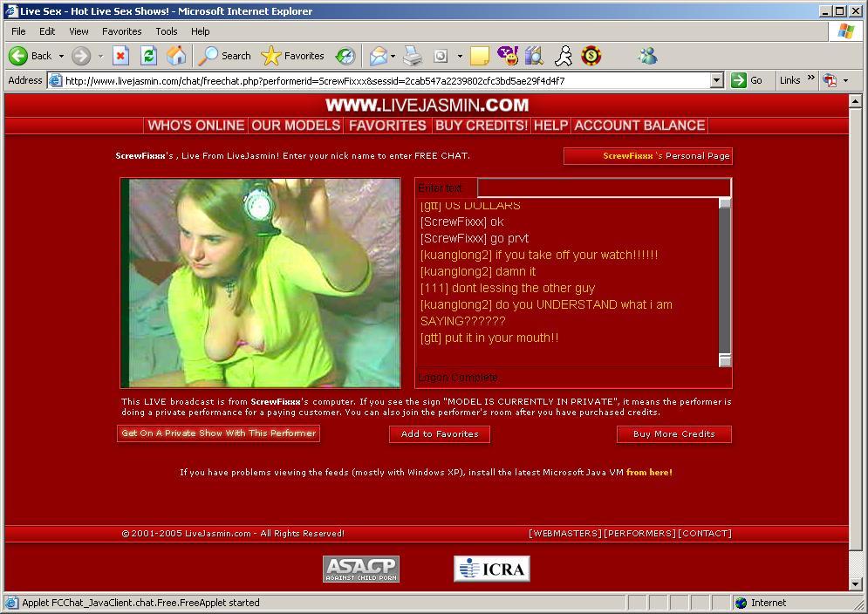Open the AIM running man icon
Image resolution: width=868 pixels, height=614 pixels.
tap(564, 56)
